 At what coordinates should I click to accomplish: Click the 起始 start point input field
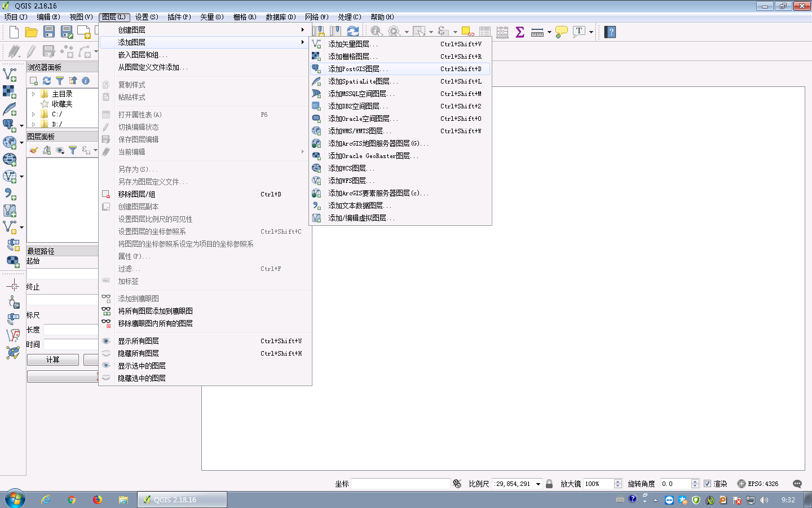63,274
